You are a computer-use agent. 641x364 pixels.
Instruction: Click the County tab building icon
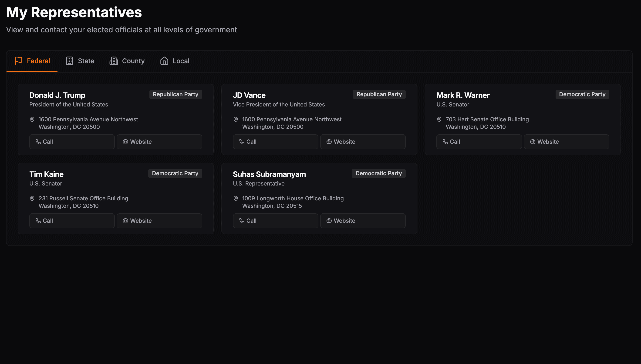(114, 61)
